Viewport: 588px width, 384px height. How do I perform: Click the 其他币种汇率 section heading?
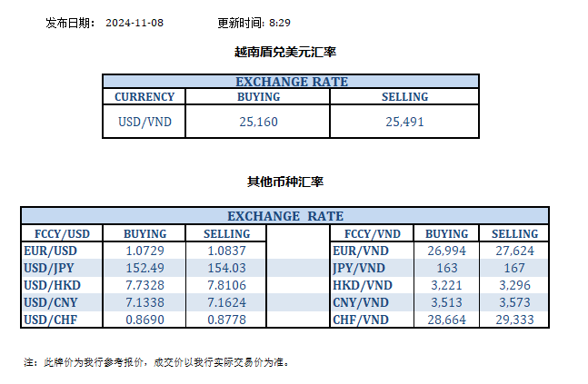pyautogui.click(x=284, y=182)
